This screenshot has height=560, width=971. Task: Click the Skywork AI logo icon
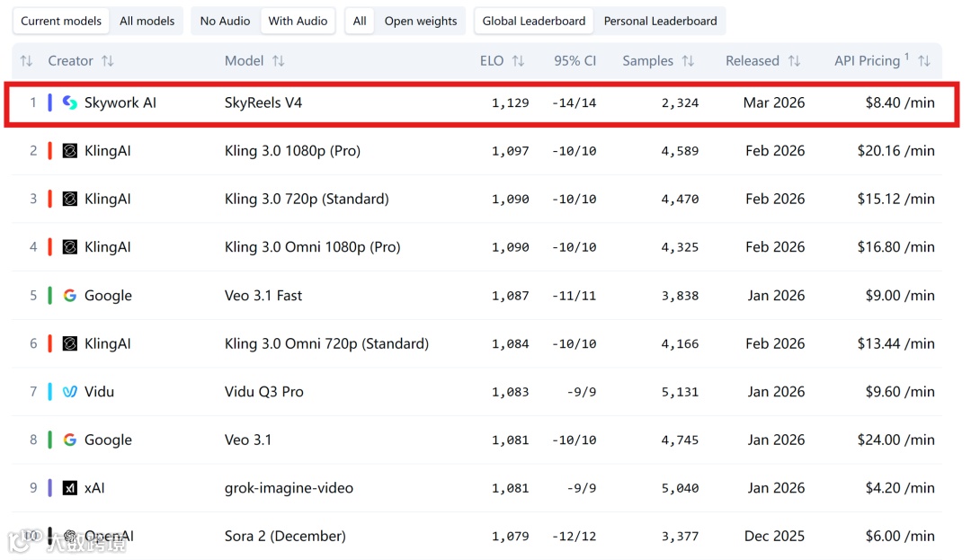pos(70,102)
